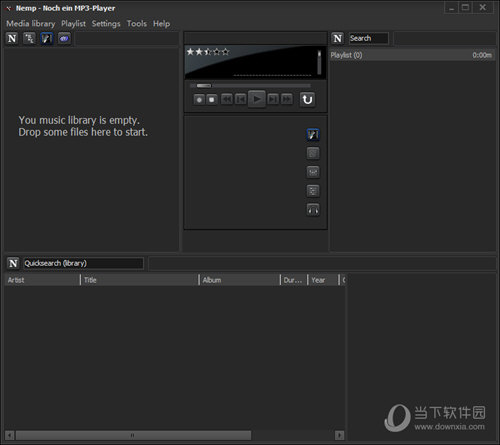Switch library to tree browse view
This screenshot has width=500, height=445.
click(29, 39)
